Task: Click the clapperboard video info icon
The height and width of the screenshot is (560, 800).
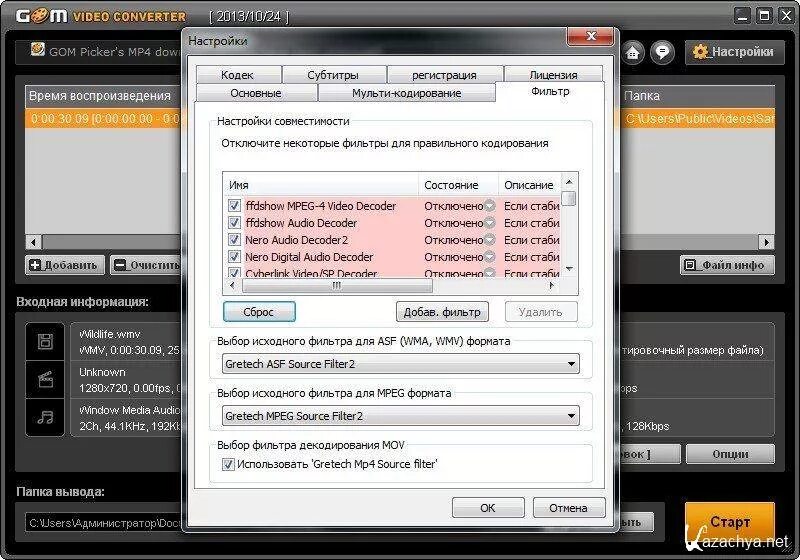Action: [x=45, y=379]
